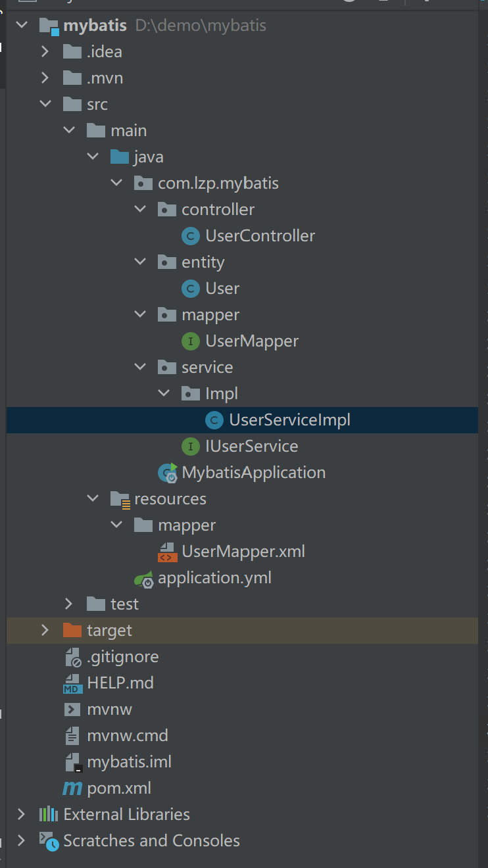
Task: Click the pom.xml Maven icon
Action: pyautogui.click(x=72, y=788)
